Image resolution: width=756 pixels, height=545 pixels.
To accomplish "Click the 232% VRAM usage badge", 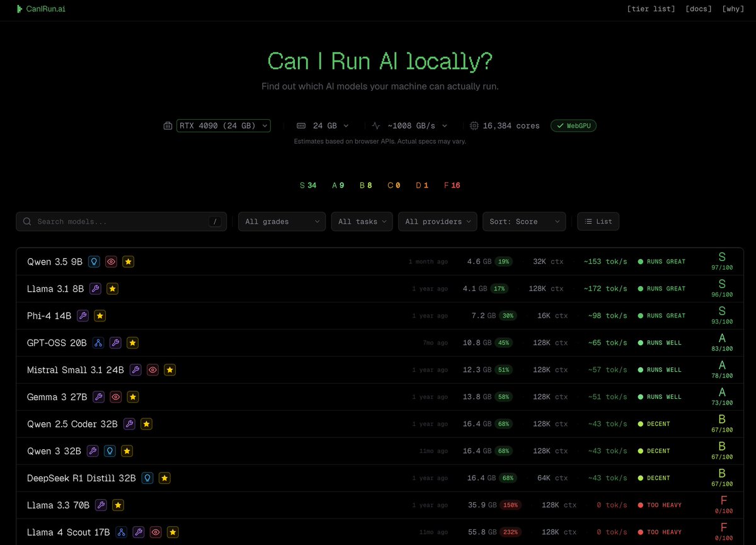I will [x=512, y=532].
